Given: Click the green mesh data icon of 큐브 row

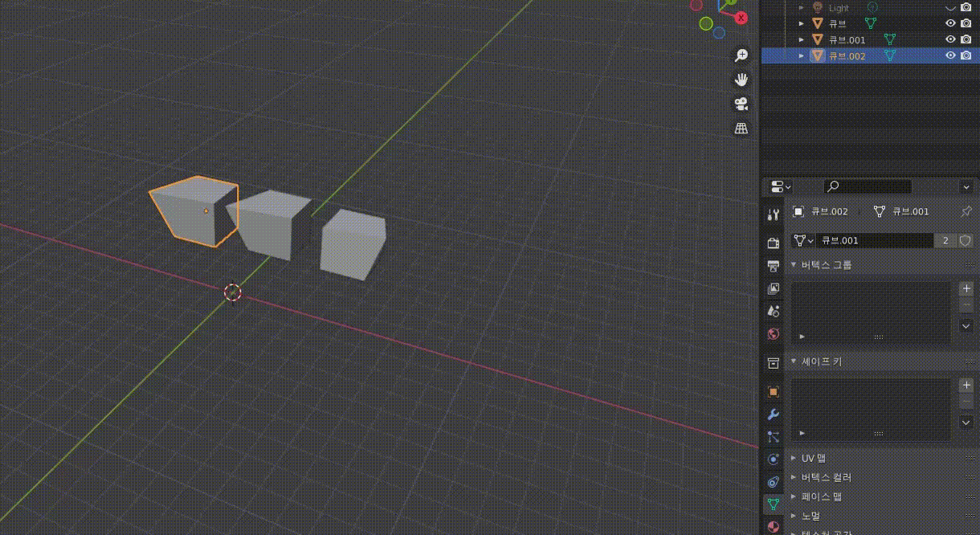Looking at the screenshot, I should (x=870, y=23).
